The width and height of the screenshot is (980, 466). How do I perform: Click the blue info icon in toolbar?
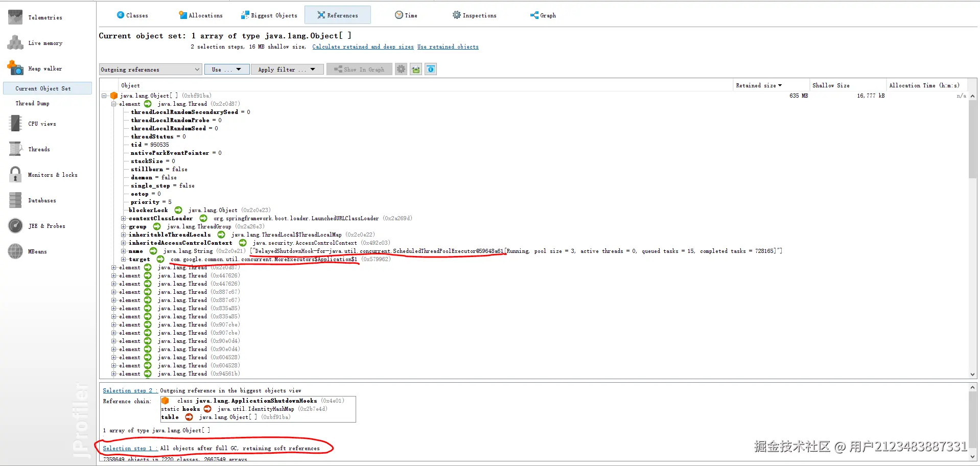point(431,69)
